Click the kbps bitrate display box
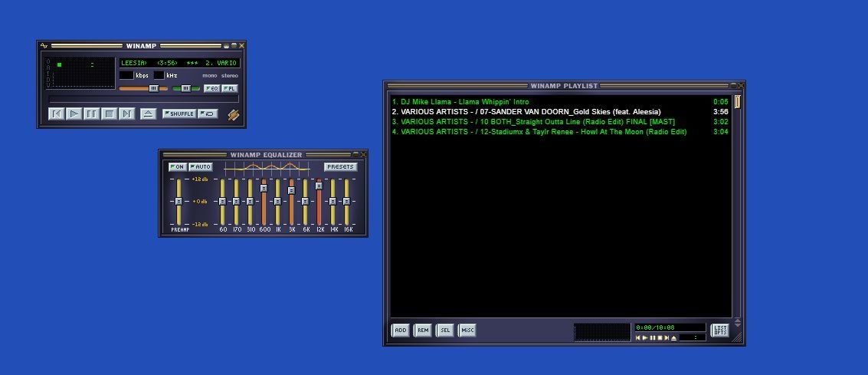Image resolution: width=868 pixels, height=375 pixels. coord(126,75)
